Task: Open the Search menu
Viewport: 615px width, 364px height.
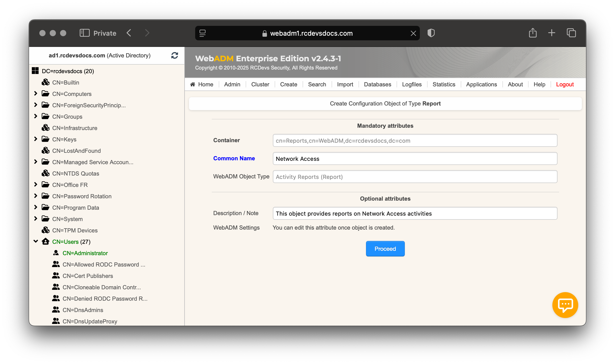Action: (x=317, y=84)
